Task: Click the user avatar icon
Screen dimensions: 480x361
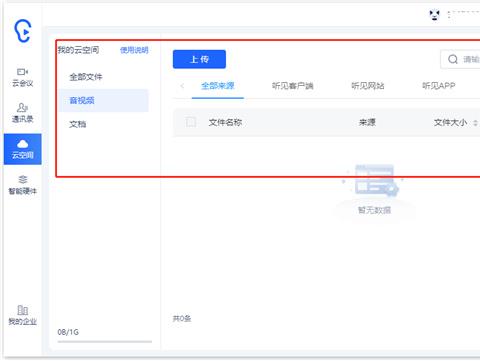Action: [434, 15]
